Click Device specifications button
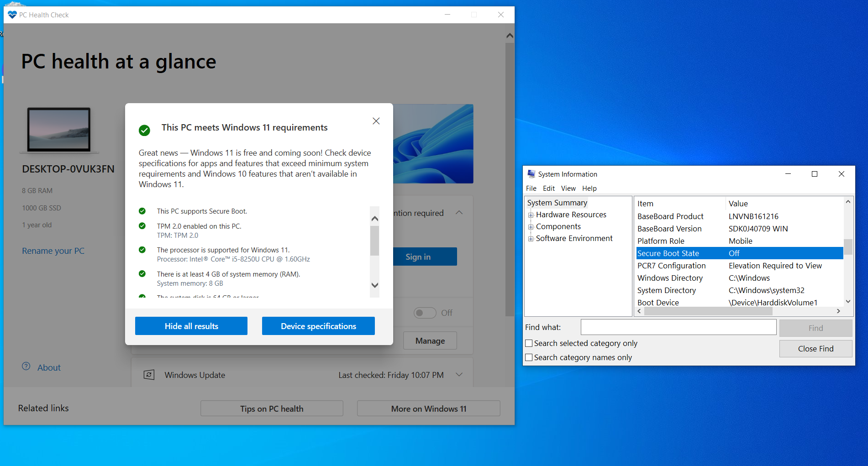This screenshot has width=868, height=466. (x=318, y=326)
